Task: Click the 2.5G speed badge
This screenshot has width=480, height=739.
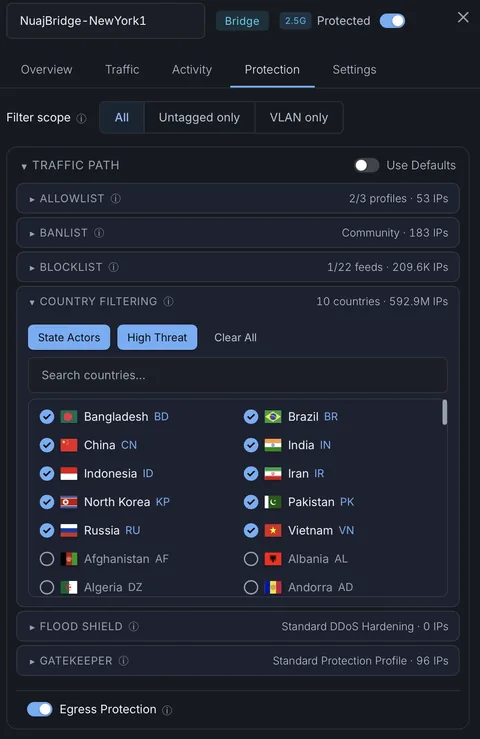Action: tap(295, 21)
